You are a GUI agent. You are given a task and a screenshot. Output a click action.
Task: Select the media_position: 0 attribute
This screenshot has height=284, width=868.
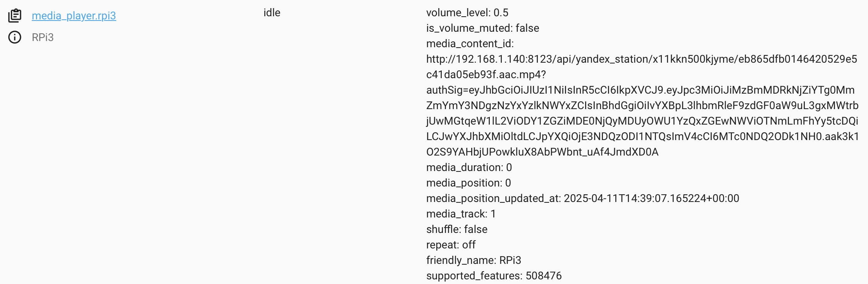468,183
